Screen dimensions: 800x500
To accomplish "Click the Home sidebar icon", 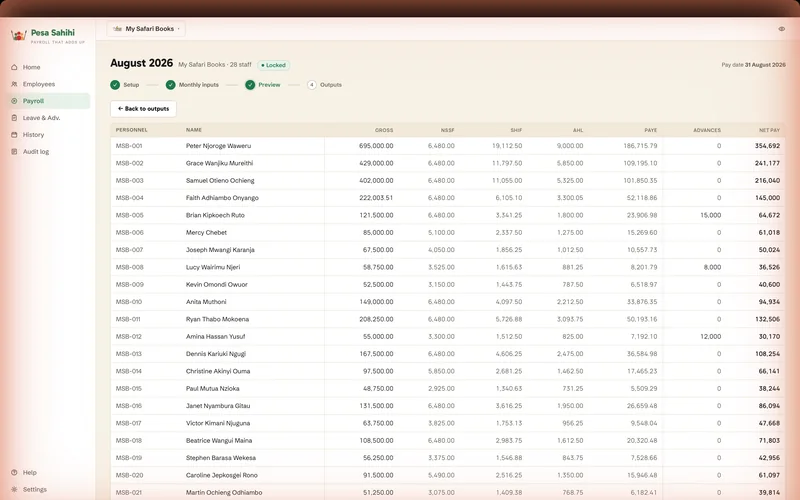I will point(14,67).
